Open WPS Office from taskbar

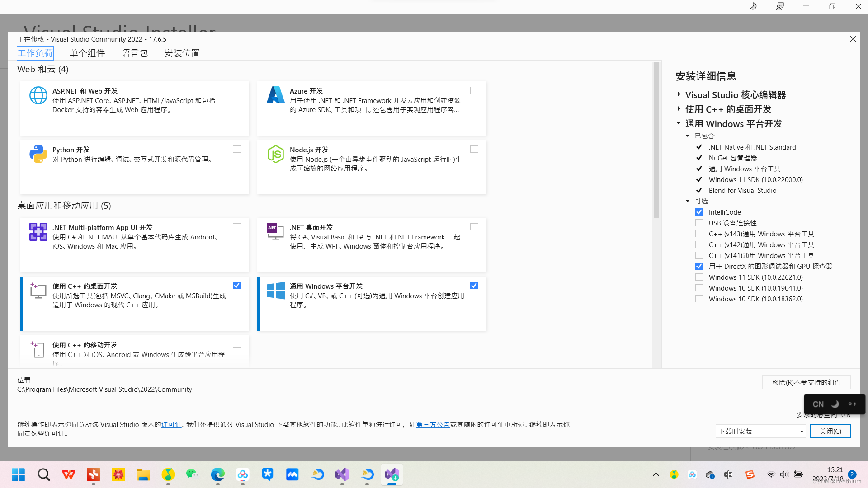pyautogui.click(x=69, y=474)
